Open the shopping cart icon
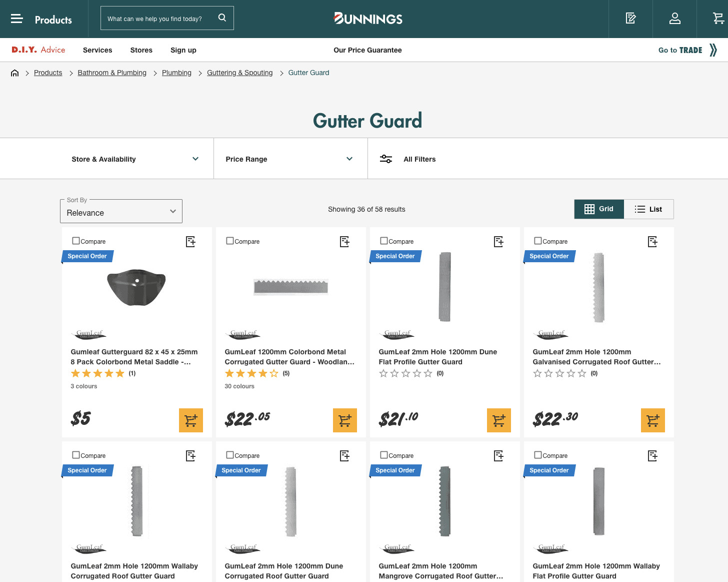 718,18
